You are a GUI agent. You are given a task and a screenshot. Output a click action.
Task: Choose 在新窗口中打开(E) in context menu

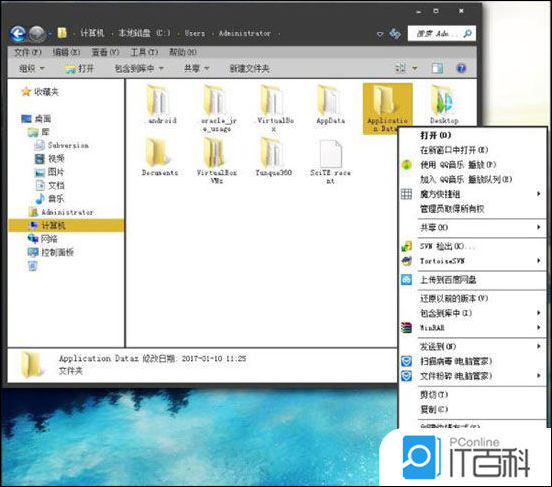click(472, 150)
